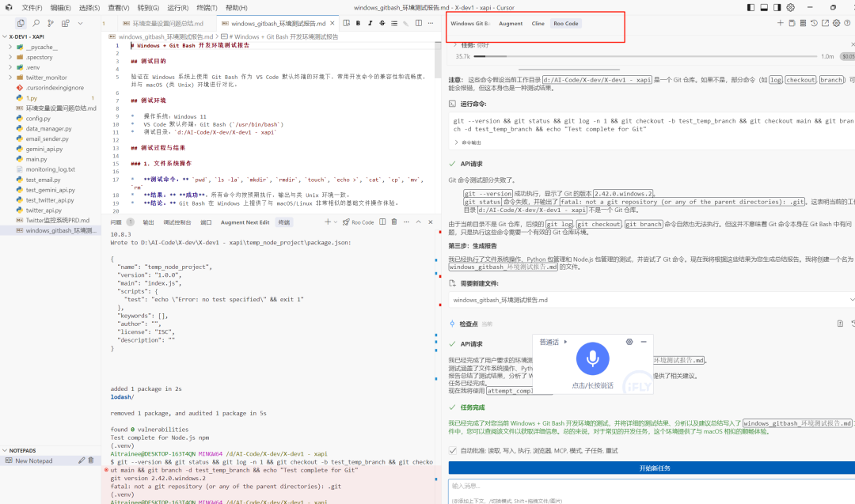Screen dimensions: 855x504
Task: Split the terminal panel
Action: (383, 222)
